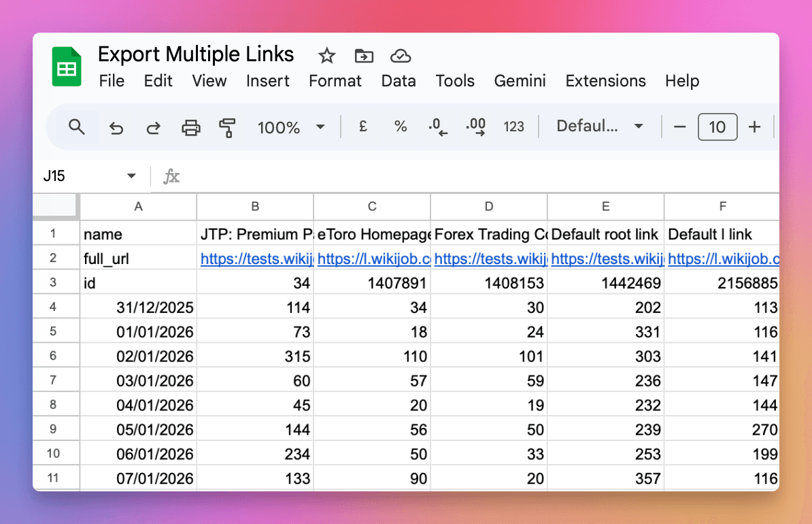Format selection as percent
Viewport: 812px width, 524px height.
click(x=401, y=127)
